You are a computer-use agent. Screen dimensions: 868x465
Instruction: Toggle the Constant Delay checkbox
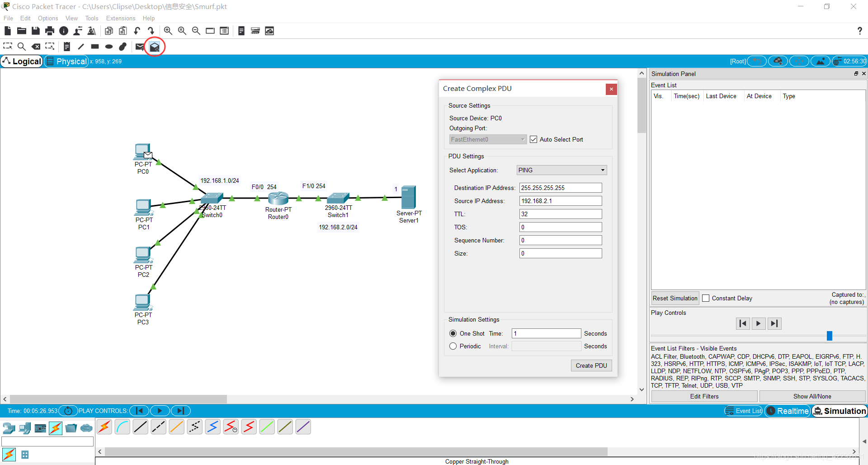[x=706, y=298]
